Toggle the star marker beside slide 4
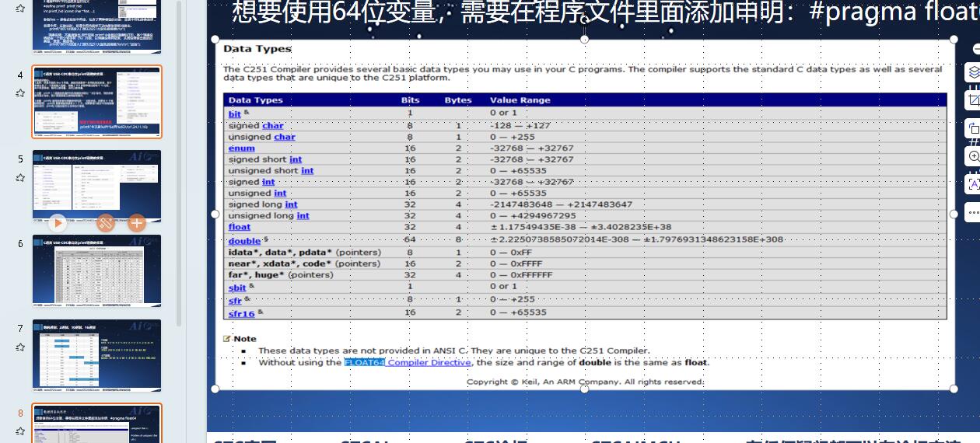This screenshot has width=980, height=443. pyautogui.click(x=20, y=92)
